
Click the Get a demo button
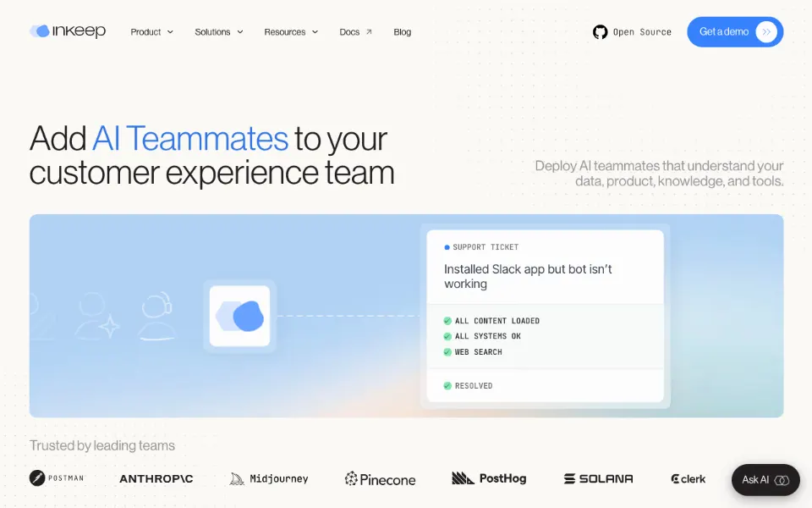pyautogui.click(x=735, y=32)
